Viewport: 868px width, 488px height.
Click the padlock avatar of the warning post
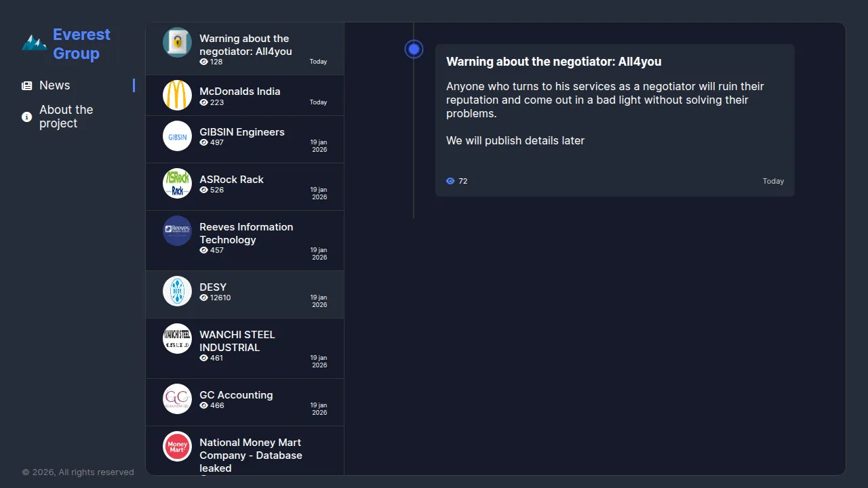coord(177,42)
